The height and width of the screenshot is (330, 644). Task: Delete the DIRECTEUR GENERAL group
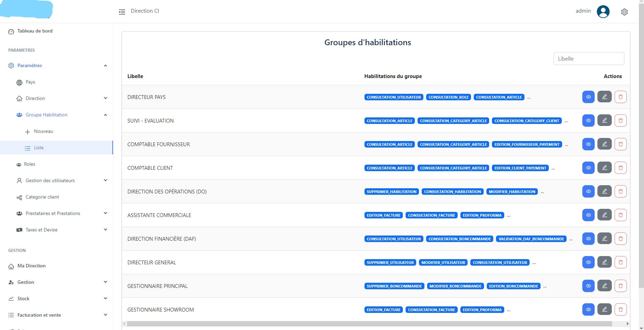coord(620,262)
